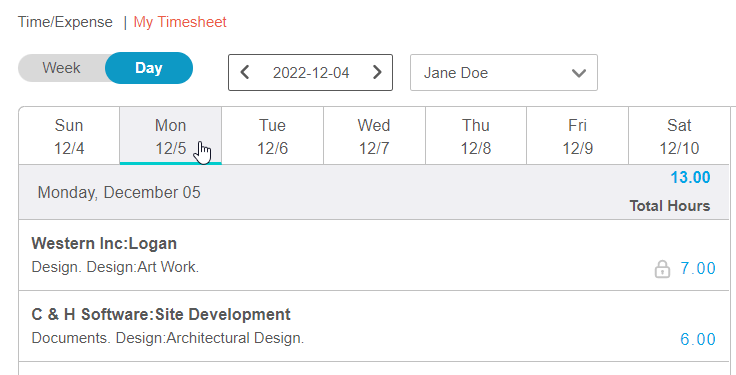Expand the Jane Doe employee dropdown
The image size is (736, 375).
point(504,73)
